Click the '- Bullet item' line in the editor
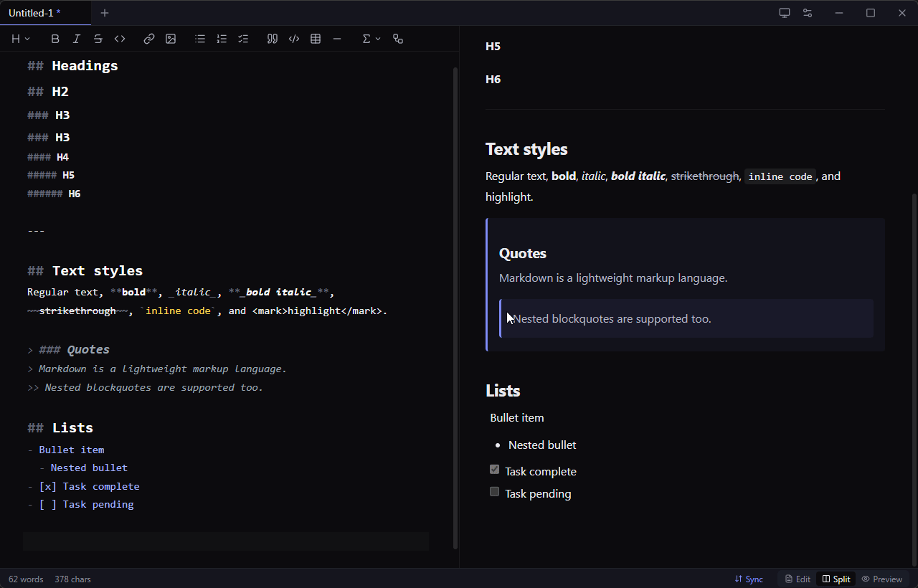918x588 pixels. pyautogui.click(x=66, y=450)
